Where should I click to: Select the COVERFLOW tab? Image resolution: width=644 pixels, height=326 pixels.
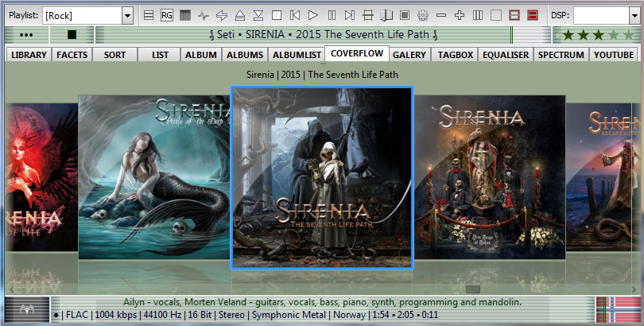(357, 53)
